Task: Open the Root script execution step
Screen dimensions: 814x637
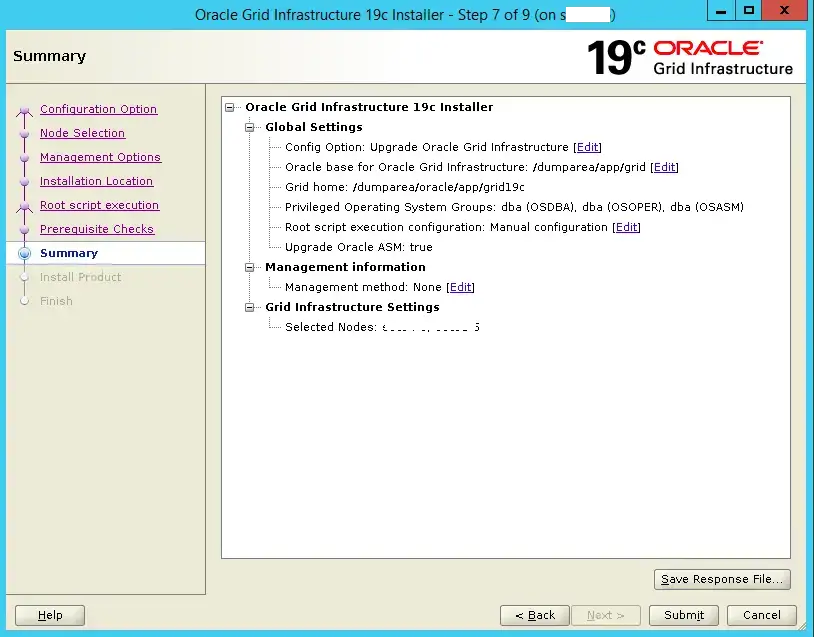Action: pos(99,205)
